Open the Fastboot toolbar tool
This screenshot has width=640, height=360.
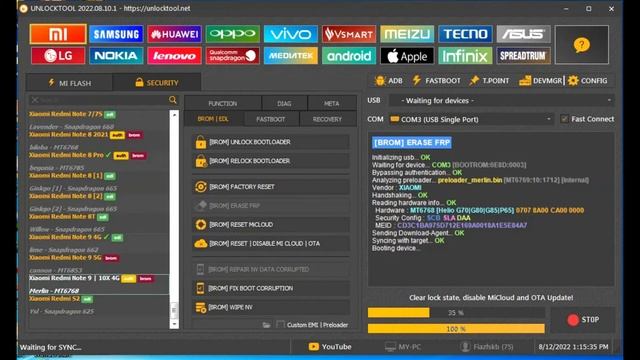(436, 81)
